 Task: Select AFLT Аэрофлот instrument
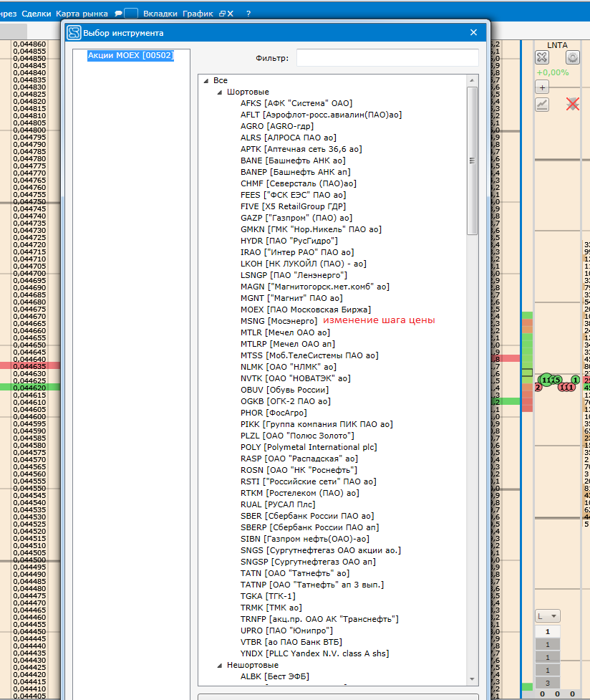click(321, 115)
